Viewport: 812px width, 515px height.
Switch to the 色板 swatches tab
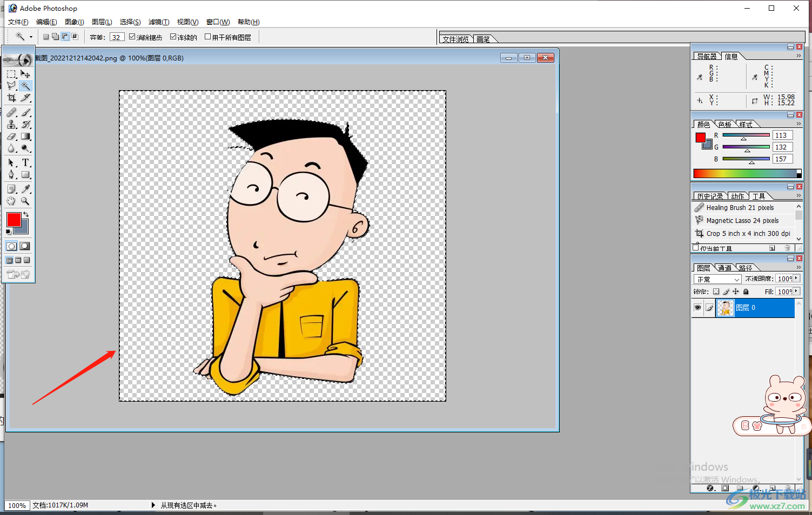click(x=724, y=124)
